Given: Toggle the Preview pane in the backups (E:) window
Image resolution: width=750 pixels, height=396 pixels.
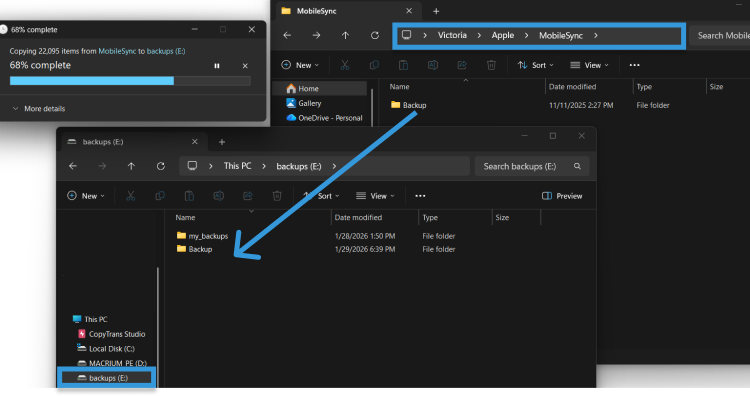Looking at the screenshot, I should [x=562, y=196].
